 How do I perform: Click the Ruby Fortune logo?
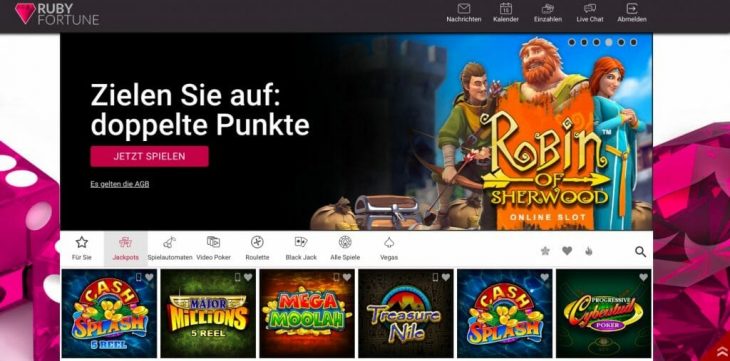pyautogui.click(x=56, y=14)
